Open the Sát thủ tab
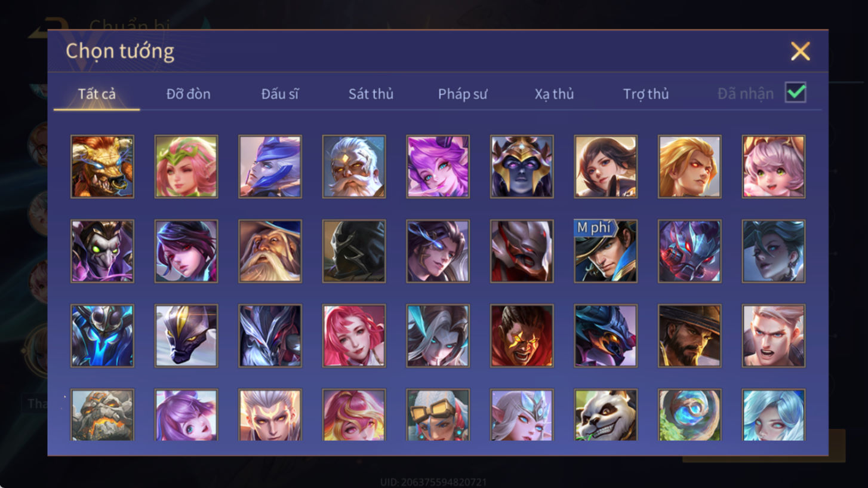Viewport: 868px width, 488px height. coord(371,94)
